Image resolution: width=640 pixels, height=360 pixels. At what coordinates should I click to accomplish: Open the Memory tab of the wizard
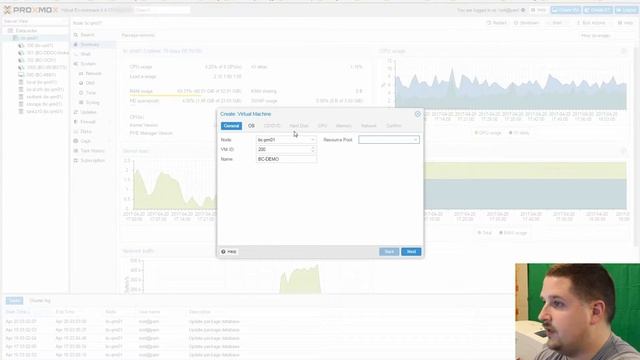click(344, 126)
